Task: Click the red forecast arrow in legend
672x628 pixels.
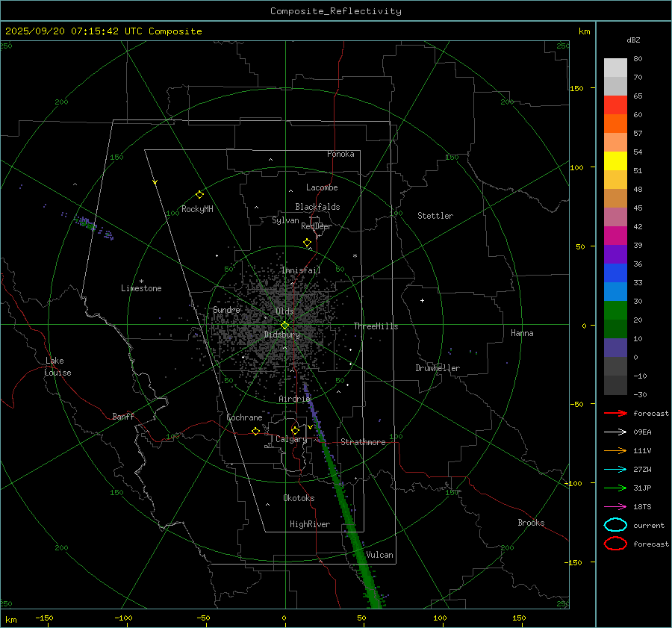Action: [615, 413]
